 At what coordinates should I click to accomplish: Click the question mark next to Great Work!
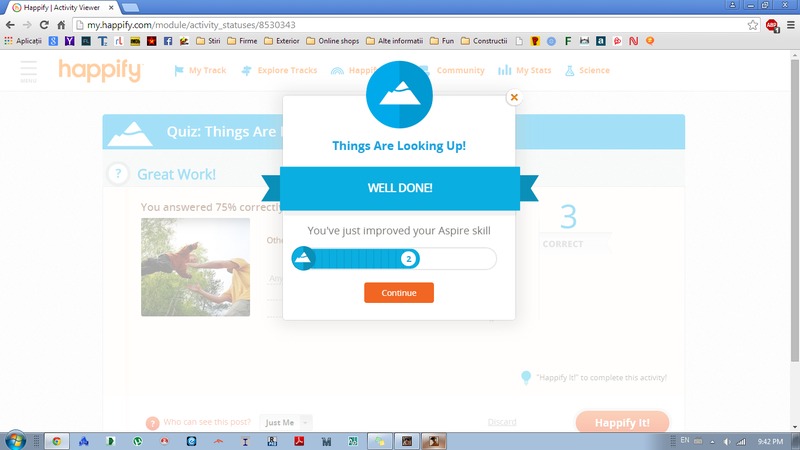tap(118, 173)
